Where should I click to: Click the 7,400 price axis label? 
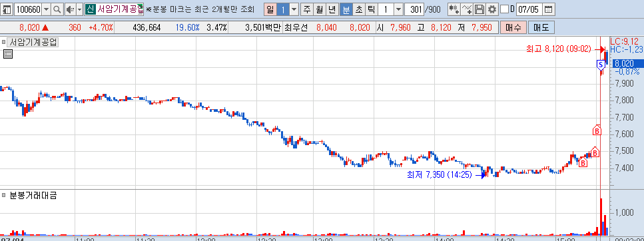(623, 168)
